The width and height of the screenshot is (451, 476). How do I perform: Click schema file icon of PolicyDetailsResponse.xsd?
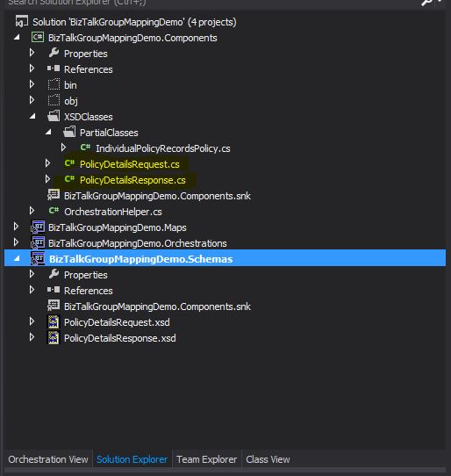(54, 338)
